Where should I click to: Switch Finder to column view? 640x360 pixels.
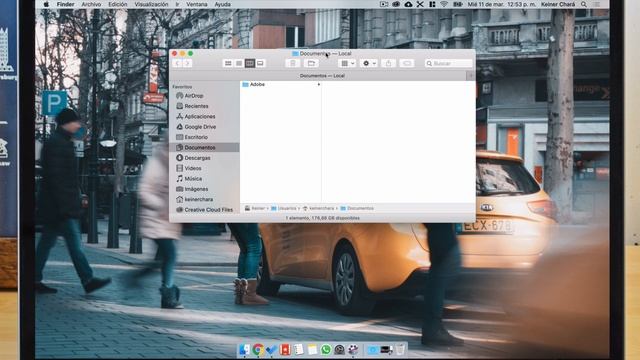(249, 63)
